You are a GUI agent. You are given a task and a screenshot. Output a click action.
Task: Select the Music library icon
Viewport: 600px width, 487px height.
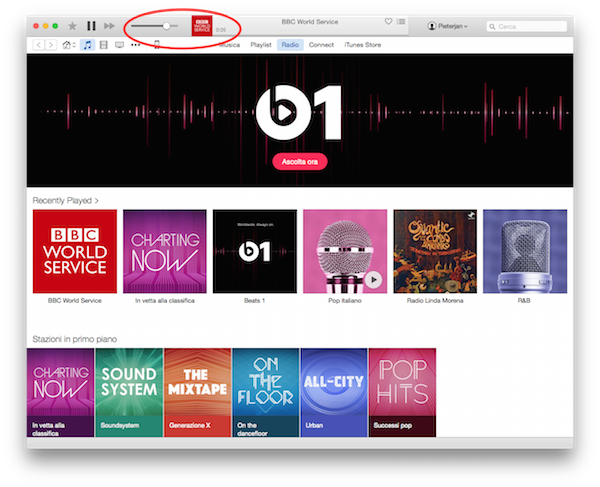(x=88, y=45)
